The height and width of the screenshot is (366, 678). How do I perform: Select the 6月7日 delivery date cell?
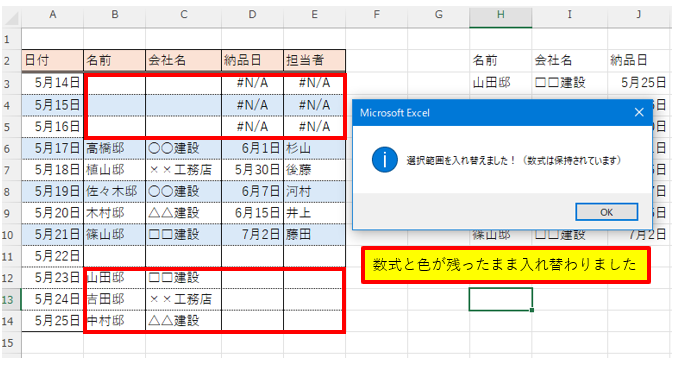[253, 192]
